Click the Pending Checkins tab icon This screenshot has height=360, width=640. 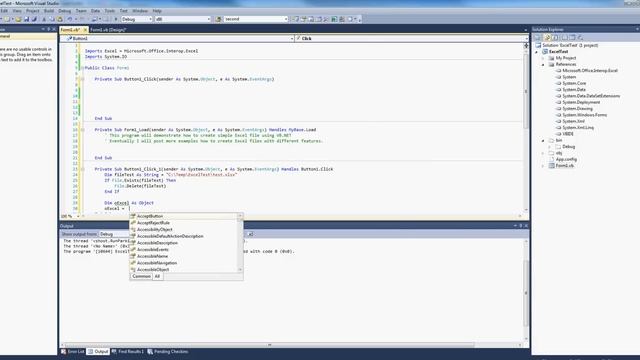point(150,351)
